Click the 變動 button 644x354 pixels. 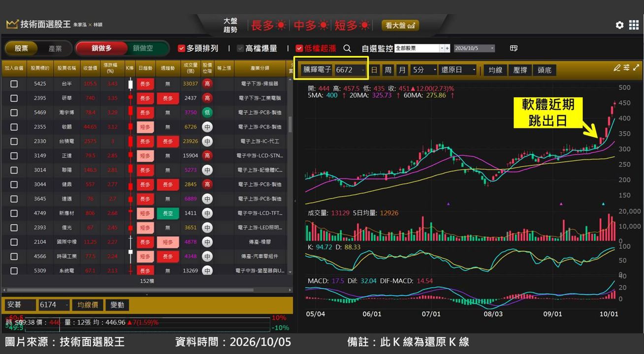coord(117,305)
